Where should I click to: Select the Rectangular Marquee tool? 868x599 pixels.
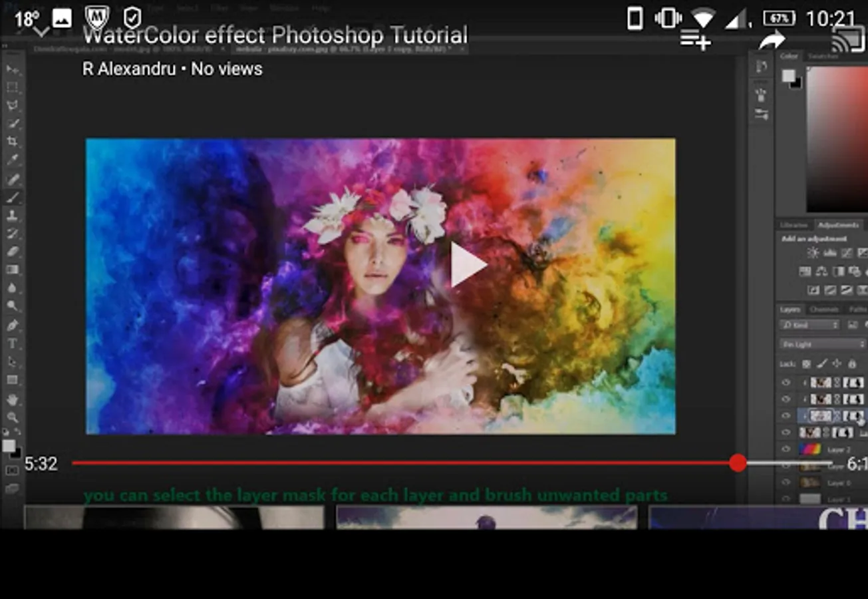click(x=13, y=87)
